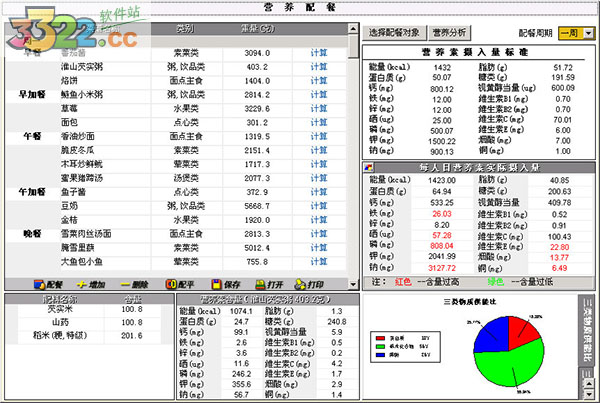Click 计算 link in 豆奶 row
This screenshot has height=403, width=600.
(319, 206)
